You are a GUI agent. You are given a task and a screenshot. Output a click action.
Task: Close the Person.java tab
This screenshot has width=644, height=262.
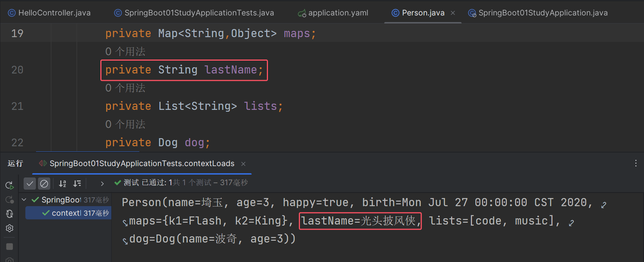pos(453,13)
